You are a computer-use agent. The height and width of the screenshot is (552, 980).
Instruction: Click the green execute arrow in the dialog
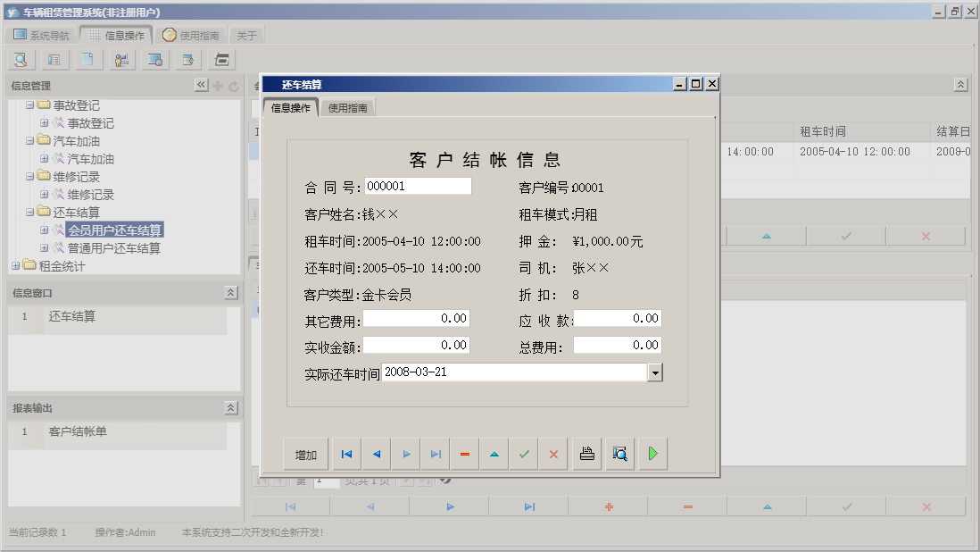(x=652, y=454)
